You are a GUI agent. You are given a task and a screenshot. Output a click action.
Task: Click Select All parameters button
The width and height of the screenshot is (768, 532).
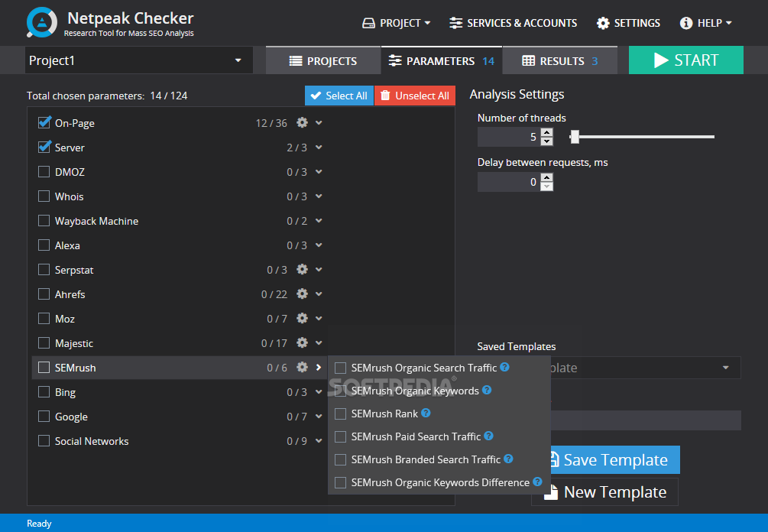(x=339, y=96)
